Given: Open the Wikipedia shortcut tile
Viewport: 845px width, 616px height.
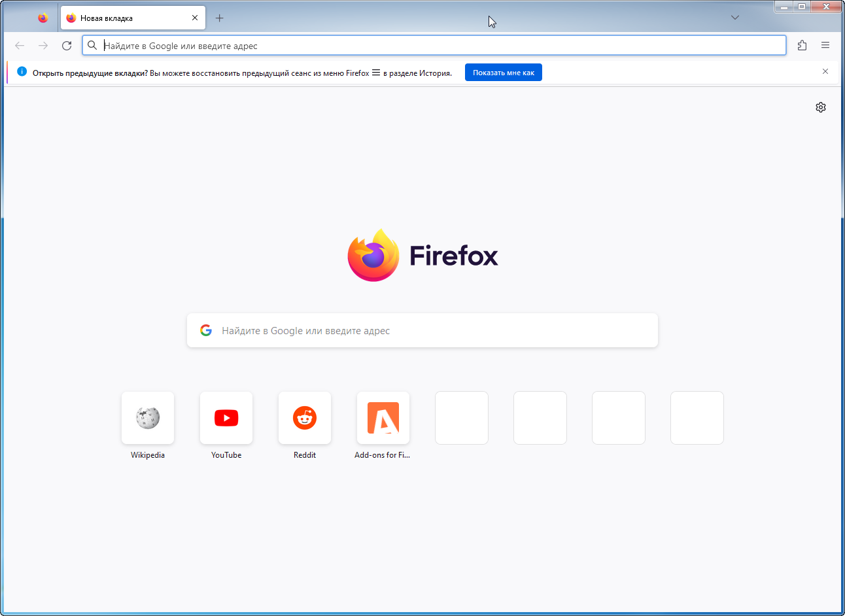Looking at the screenshot, I should (x=148, y=418).
